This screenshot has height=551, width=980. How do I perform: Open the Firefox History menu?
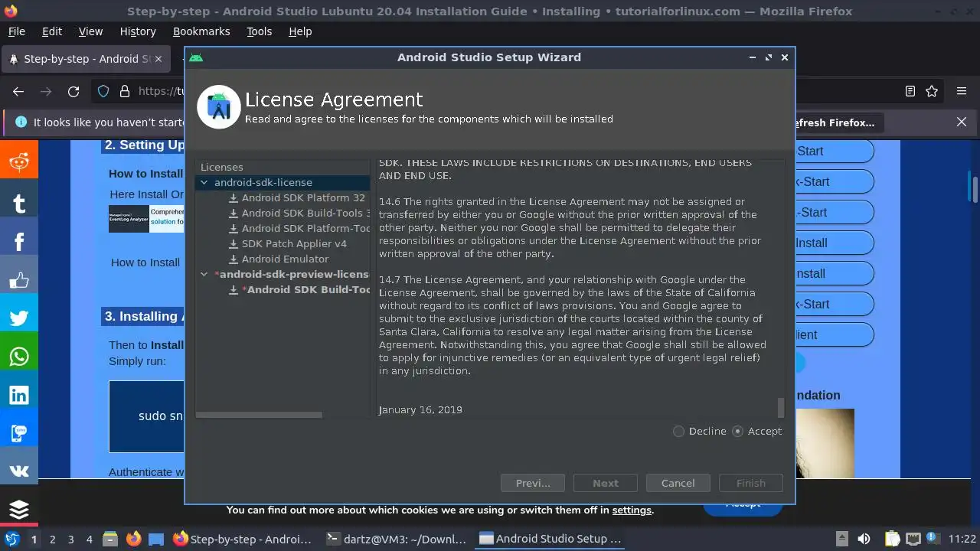point(138,31)
